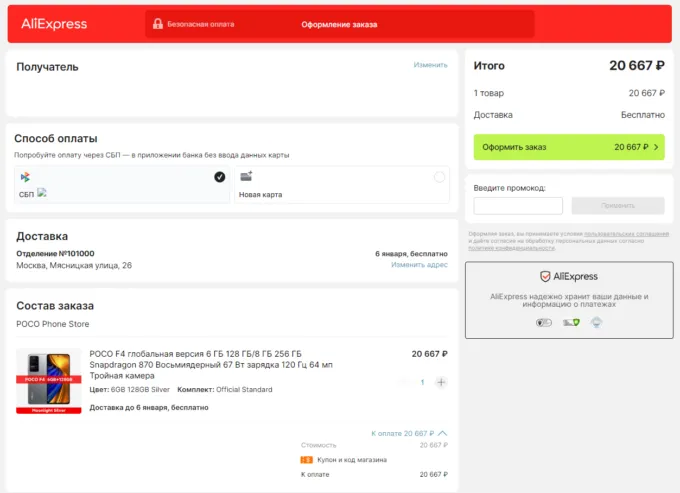Image resolution: width=680 pixels, height=493 pixels.
Task: Click the new card icon
Action: (247, 177)
